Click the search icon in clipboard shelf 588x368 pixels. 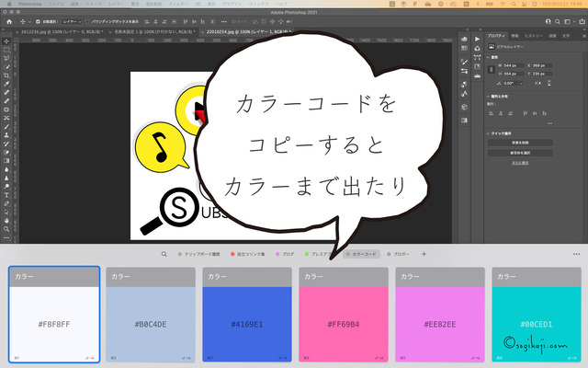[x=164, y=254]
